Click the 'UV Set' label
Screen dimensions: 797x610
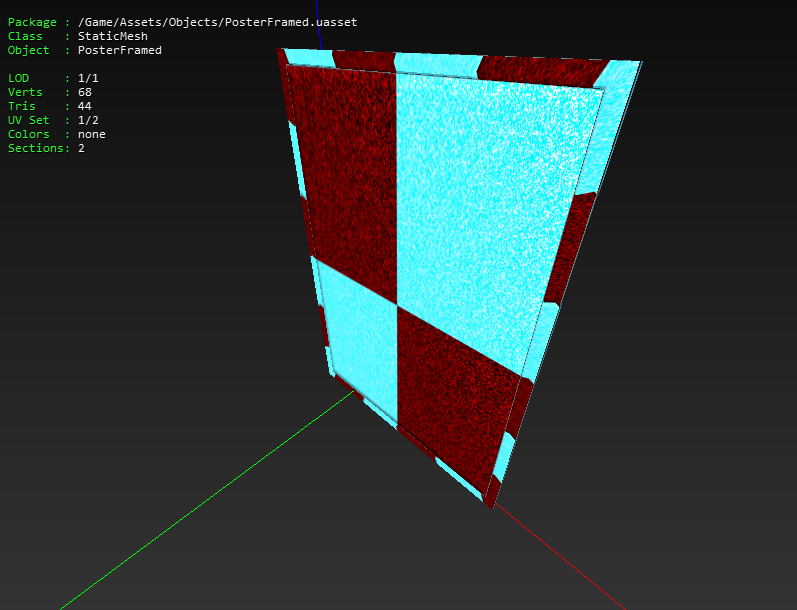[28, 120]
